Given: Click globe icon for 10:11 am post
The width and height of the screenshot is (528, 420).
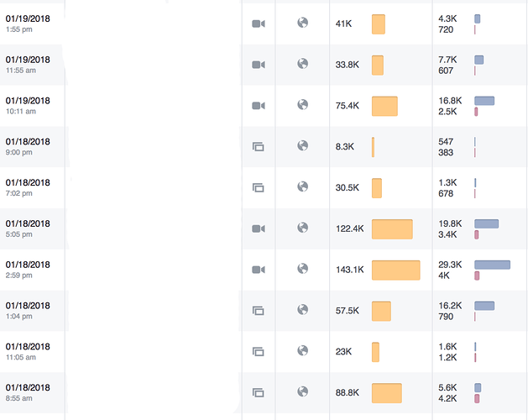Looking at the screenshot, I should (303, 104).
